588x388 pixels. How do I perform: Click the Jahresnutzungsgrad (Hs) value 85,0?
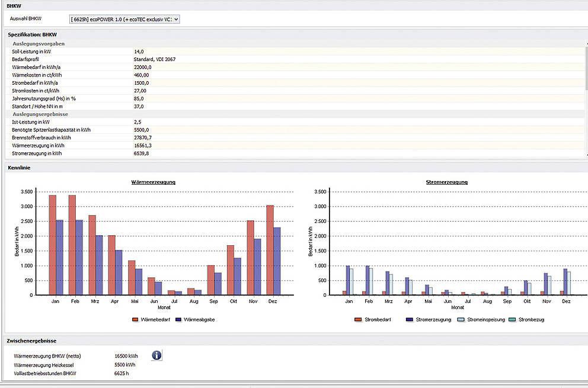[140, 98]
